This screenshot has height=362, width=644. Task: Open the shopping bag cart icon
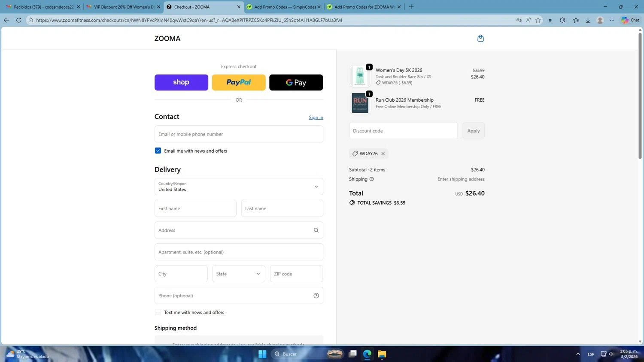(x=480, y=38)
